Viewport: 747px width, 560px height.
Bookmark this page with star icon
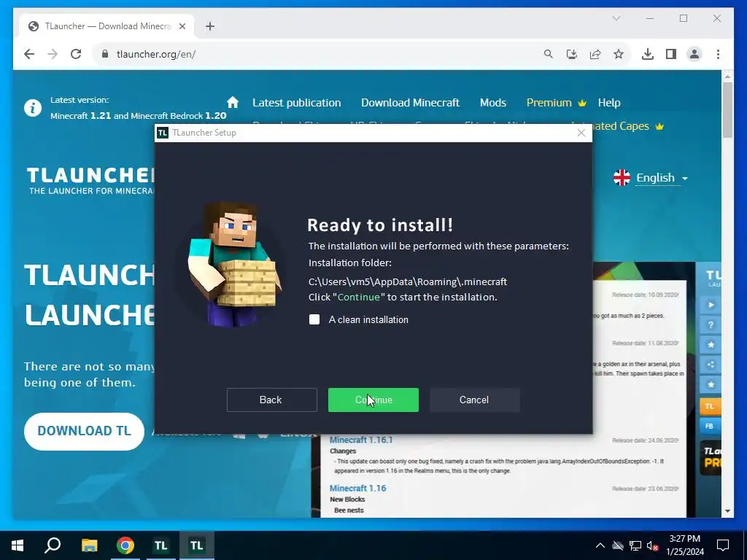click(x=619, y=54)
